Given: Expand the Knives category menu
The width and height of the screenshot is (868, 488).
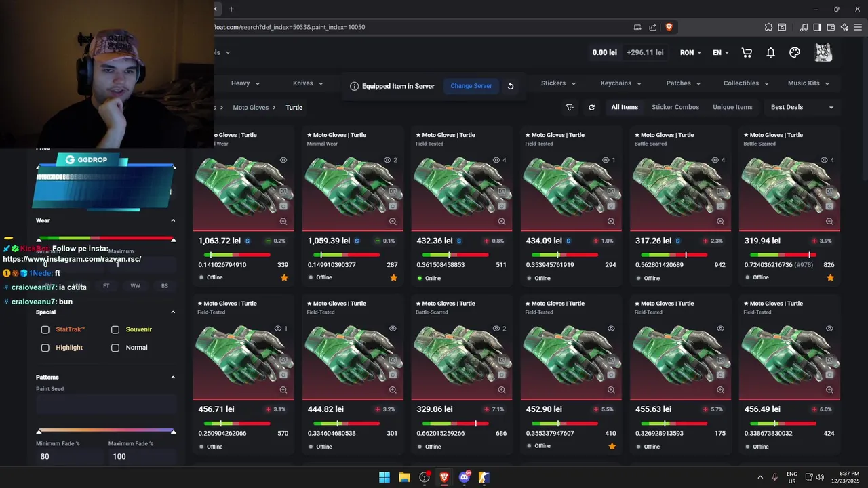Looking at the screenshot, I should pyautogui.click(x=307, y=83).
